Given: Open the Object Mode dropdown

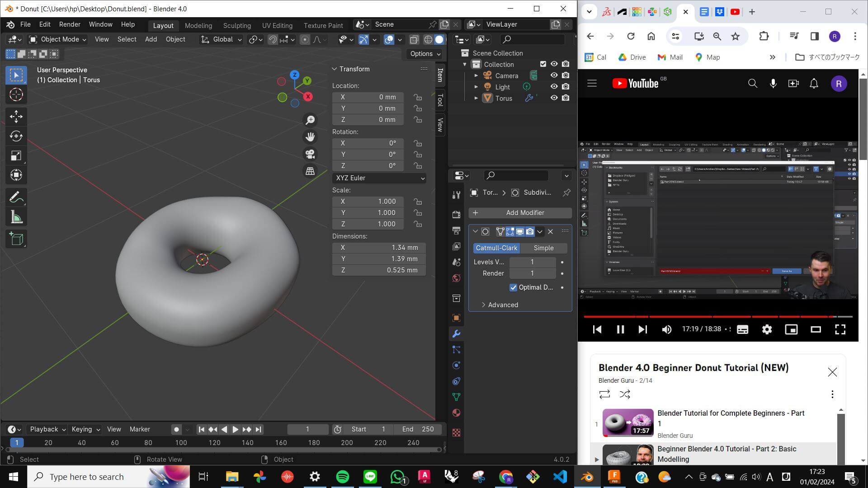Looking at the screenshot, I should [57, 39].
